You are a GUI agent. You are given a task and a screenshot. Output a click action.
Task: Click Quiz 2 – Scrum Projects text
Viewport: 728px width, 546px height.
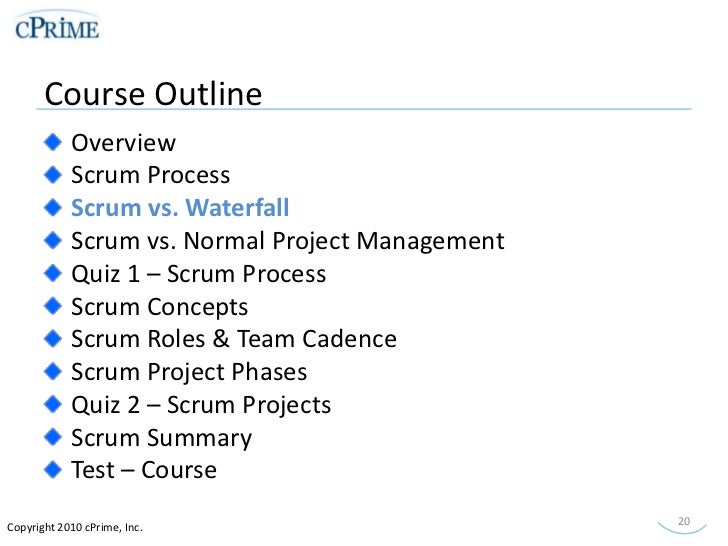coord(201,405)
